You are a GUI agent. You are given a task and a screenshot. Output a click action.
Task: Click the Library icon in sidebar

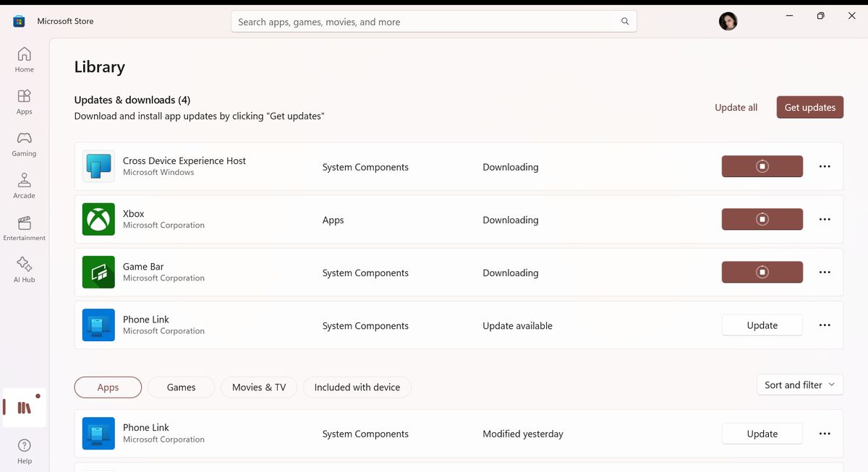(25, 408)
